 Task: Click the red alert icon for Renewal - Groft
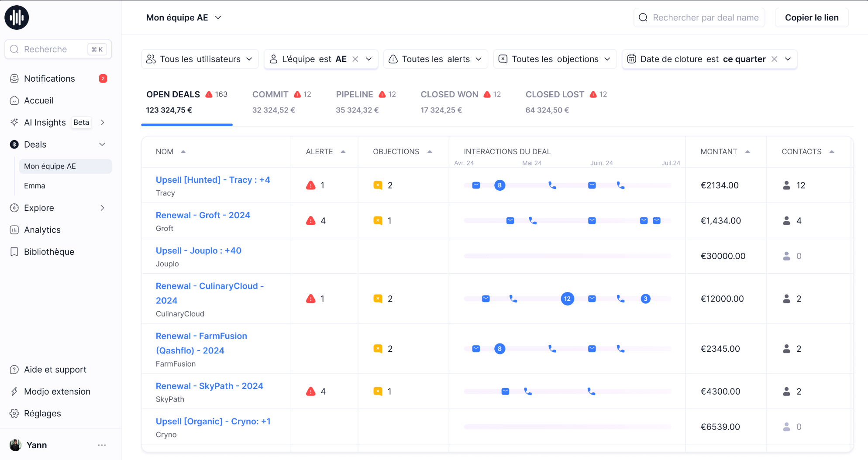coord(310,221)
